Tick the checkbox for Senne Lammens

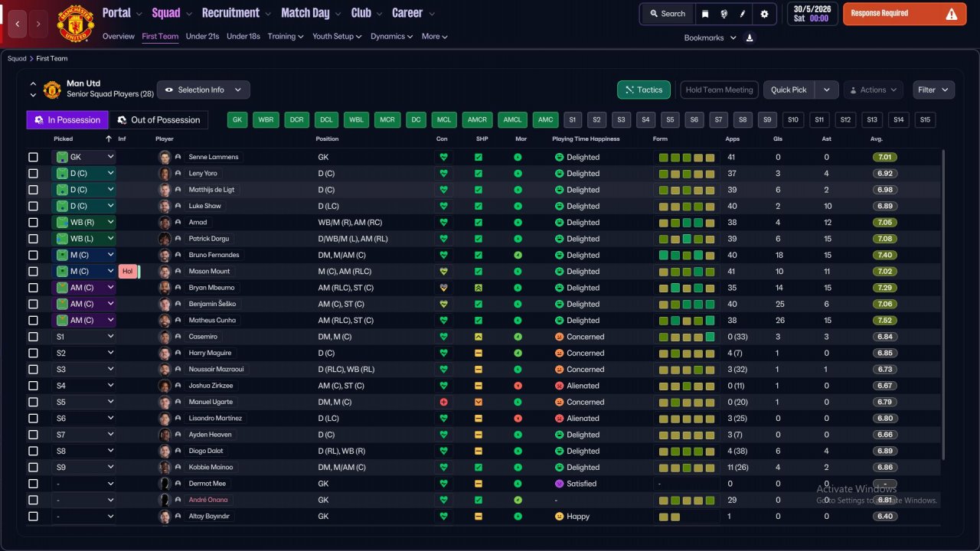point(33,157)
